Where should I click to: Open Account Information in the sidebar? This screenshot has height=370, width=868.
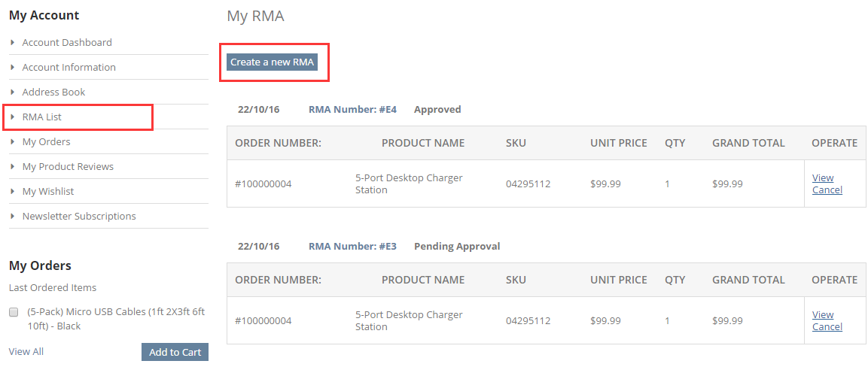tap(69, 68)
